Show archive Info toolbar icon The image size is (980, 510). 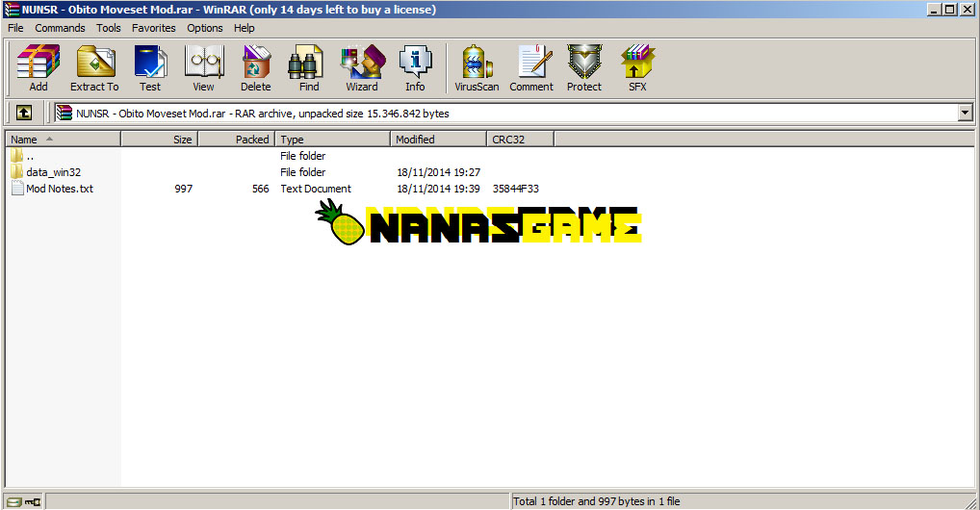tap(415, 62)
